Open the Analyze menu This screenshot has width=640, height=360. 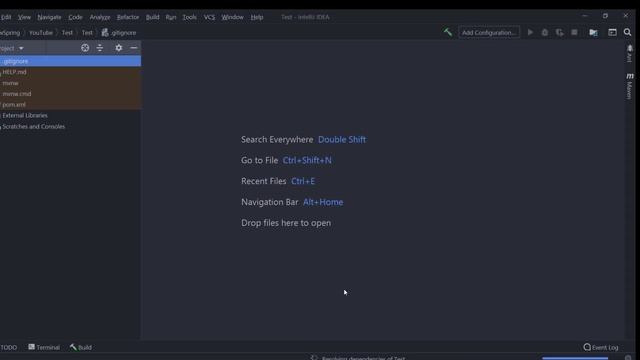point(100,17)
